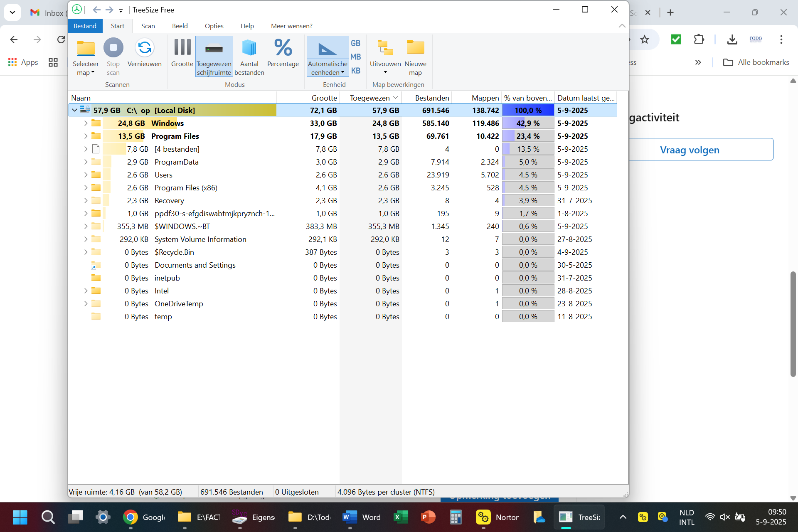This screenshot has width=798, height=532.
Task: Choose the Percentage mode icon
Action: 283,48
